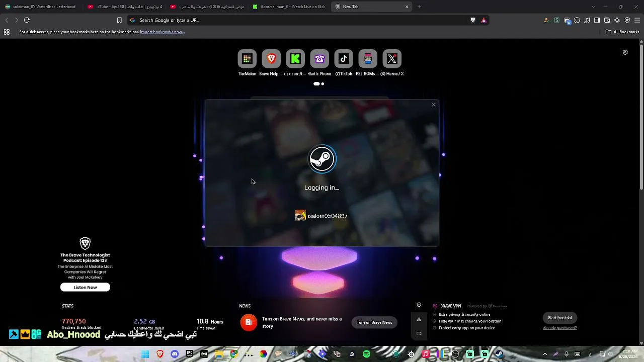644x362 pixels.
Task: Open the Brave main hamburger menu
Action: (x=637, y=20)
